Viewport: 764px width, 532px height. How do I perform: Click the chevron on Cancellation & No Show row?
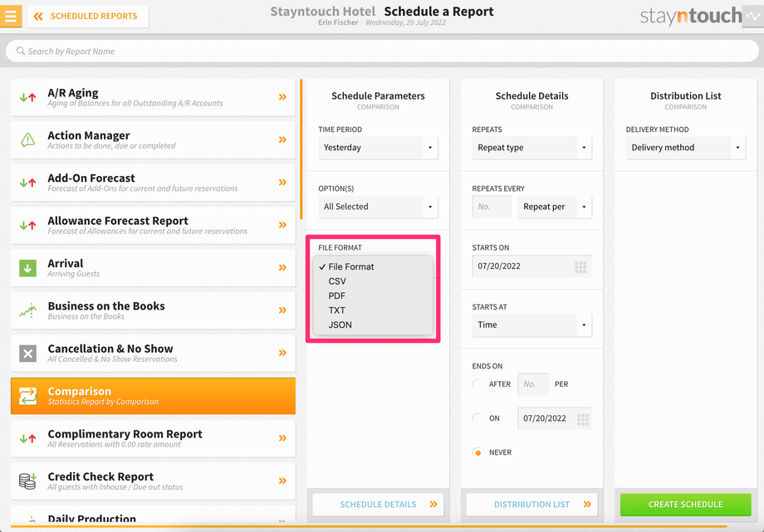pos(282,353)
